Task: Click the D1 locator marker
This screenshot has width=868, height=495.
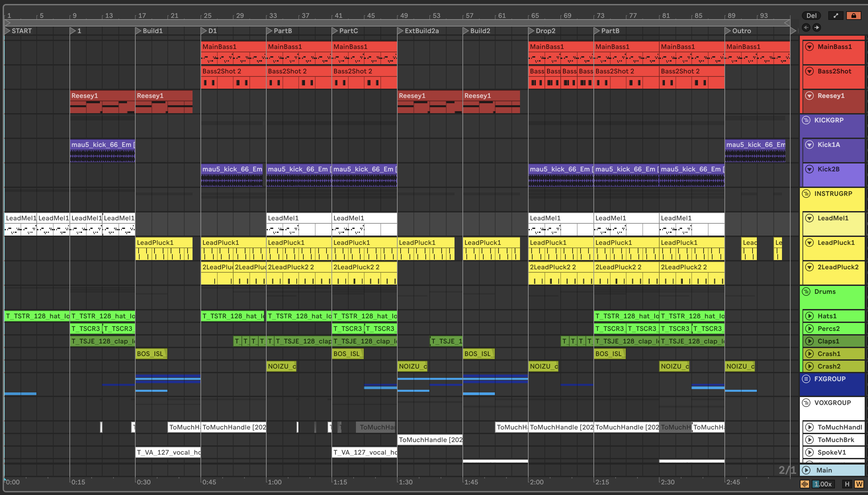Action: [x=209, y=30]
